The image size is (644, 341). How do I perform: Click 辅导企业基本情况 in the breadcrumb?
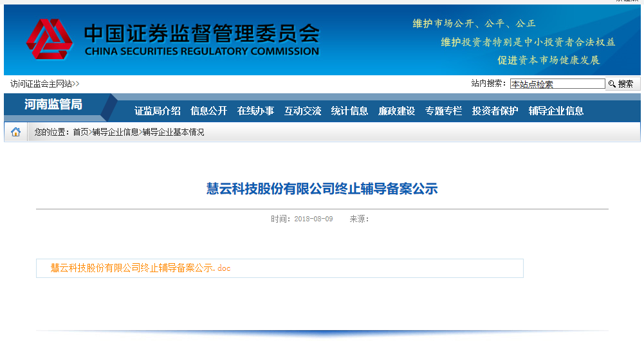[173, 132]
